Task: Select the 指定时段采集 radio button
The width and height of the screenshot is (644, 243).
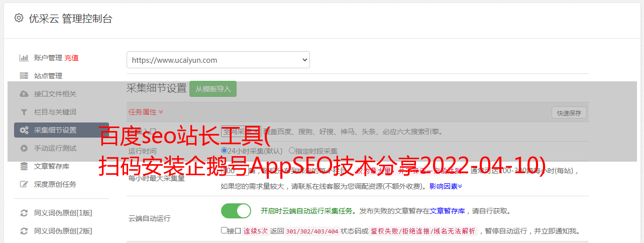Action: click(292, 150)
